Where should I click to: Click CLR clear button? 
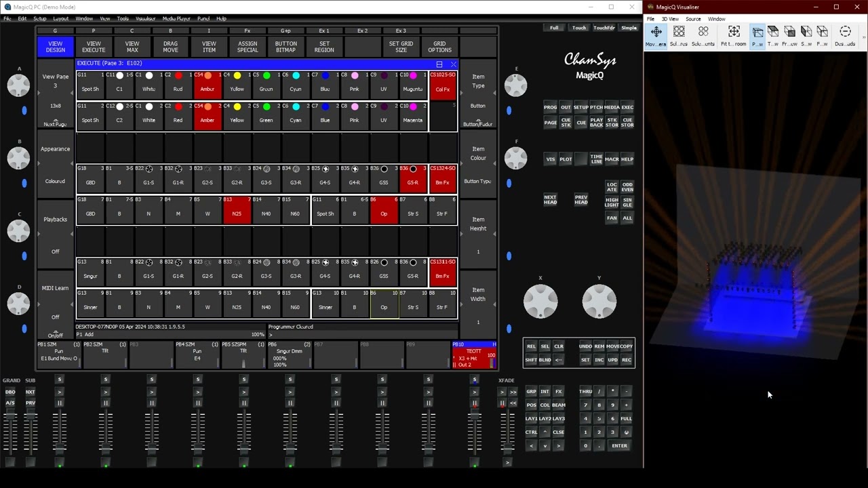[559, 346]
